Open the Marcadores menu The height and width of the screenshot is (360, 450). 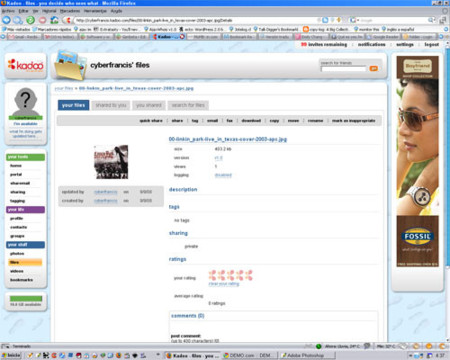pyautogui.click(x=70, y=11)
